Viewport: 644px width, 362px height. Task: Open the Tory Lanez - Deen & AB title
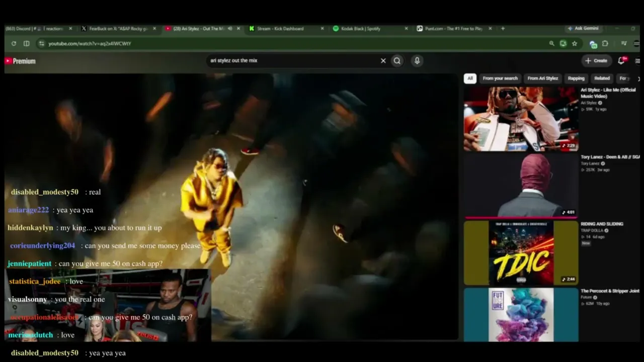coord(610,157)
